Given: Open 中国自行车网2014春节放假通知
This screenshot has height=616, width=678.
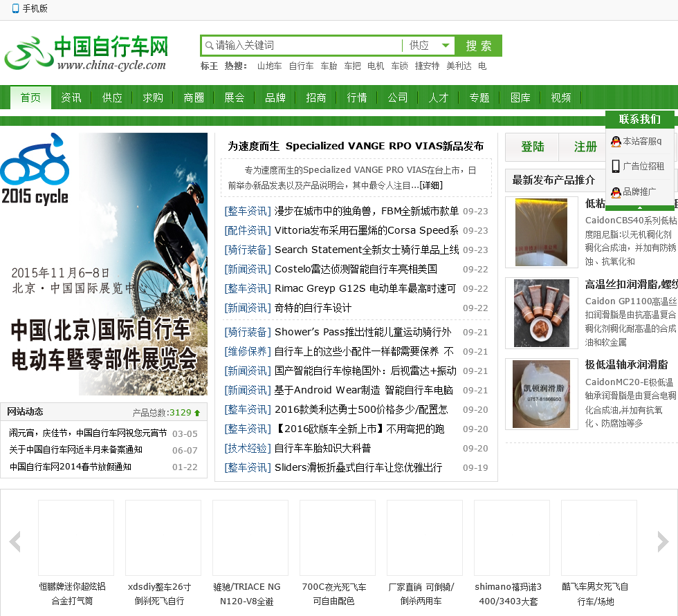Looking at the screenshot, I should click(70, 467).
